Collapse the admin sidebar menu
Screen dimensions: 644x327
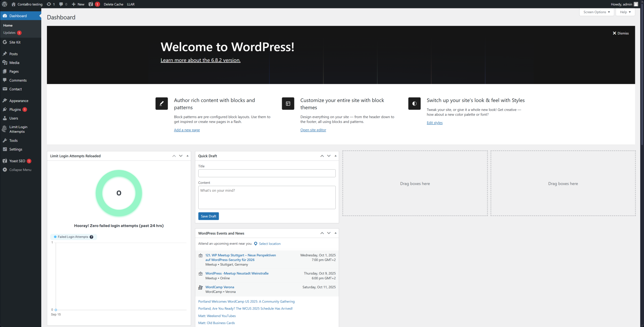(20, 170)
